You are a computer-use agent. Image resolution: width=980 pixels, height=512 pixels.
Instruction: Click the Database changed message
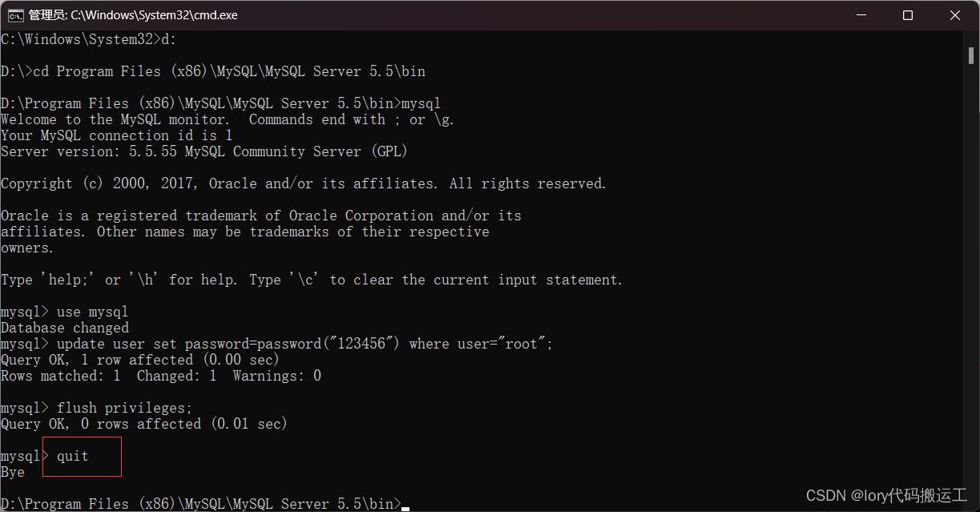coord(65,328)
